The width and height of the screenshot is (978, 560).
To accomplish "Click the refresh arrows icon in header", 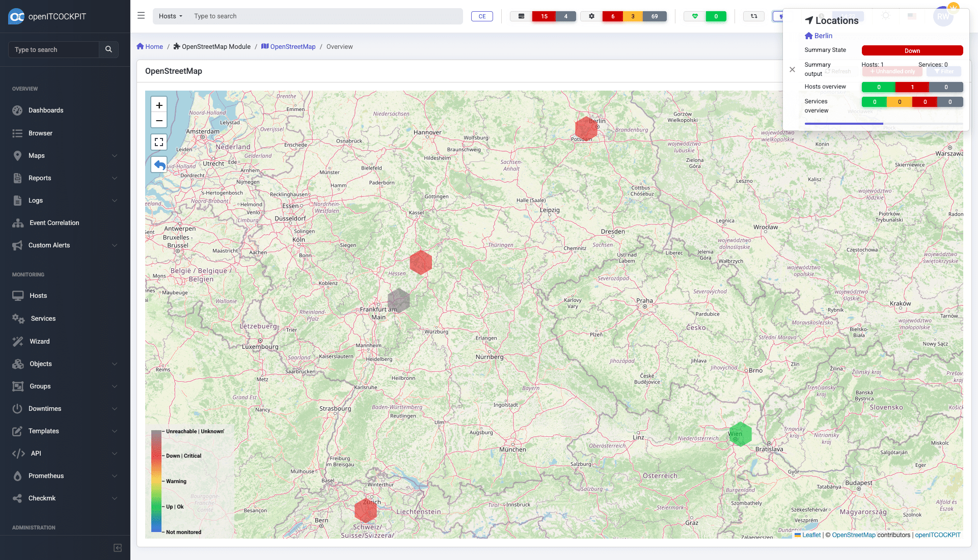I will click(x=754, y=16).
